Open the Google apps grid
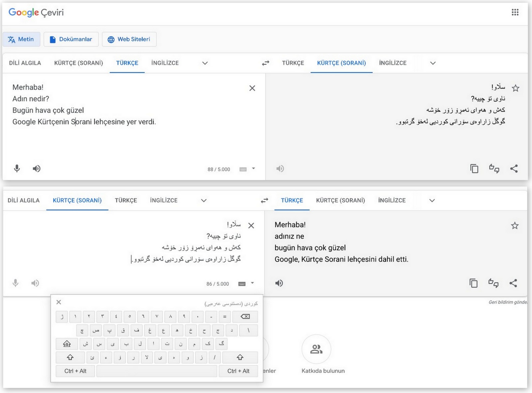Screen dimensions: 532x393 515,12
